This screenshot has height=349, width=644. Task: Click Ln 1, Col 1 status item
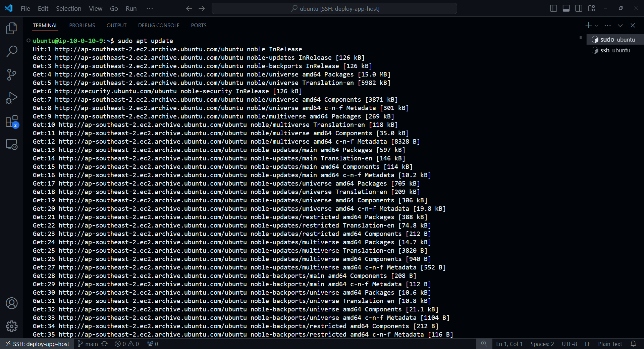pyautogui.click(x=509, y=344)
